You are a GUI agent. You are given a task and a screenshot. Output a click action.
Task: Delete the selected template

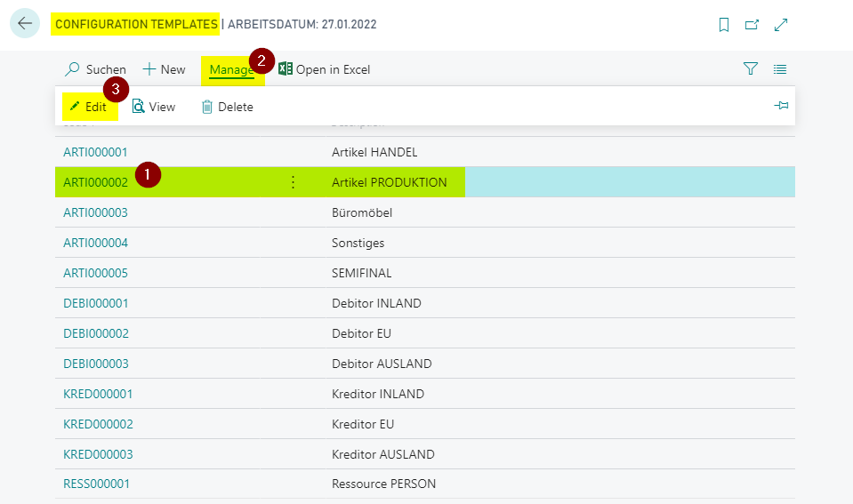click(228, 107)
